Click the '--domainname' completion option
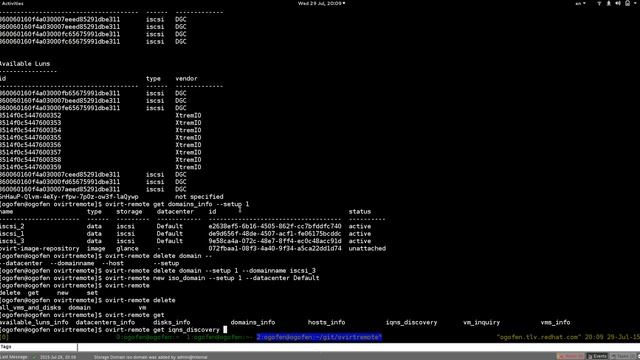Viewport: 640px width, 360px height. pyautogui.click(x=72, y=263)
